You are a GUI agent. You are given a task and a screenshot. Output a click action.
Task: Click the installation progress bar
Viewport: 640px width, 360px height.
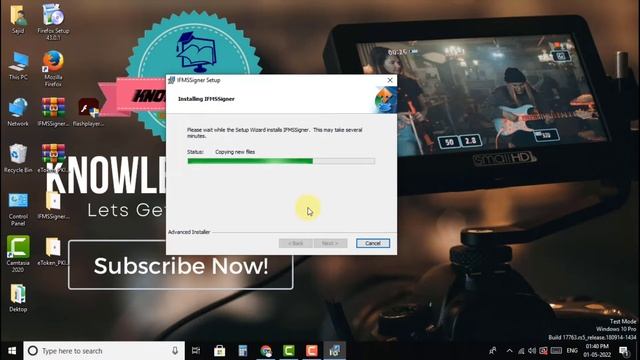281,161
